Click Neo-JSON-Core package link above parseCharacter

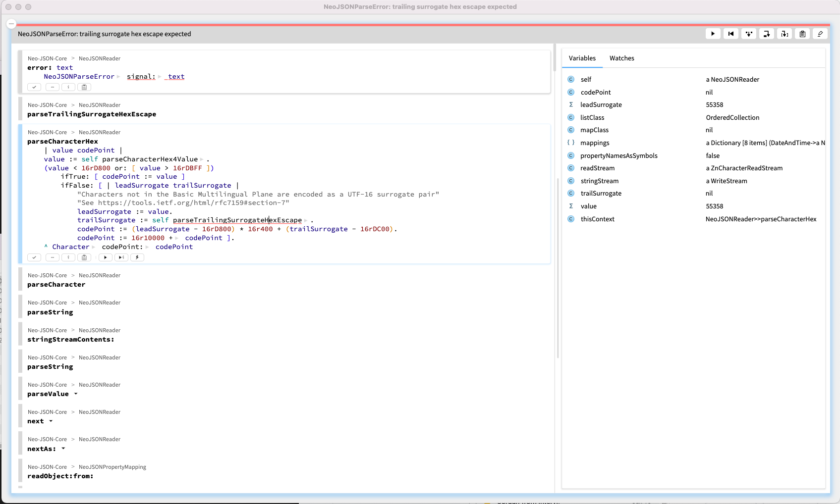point(47,275)
